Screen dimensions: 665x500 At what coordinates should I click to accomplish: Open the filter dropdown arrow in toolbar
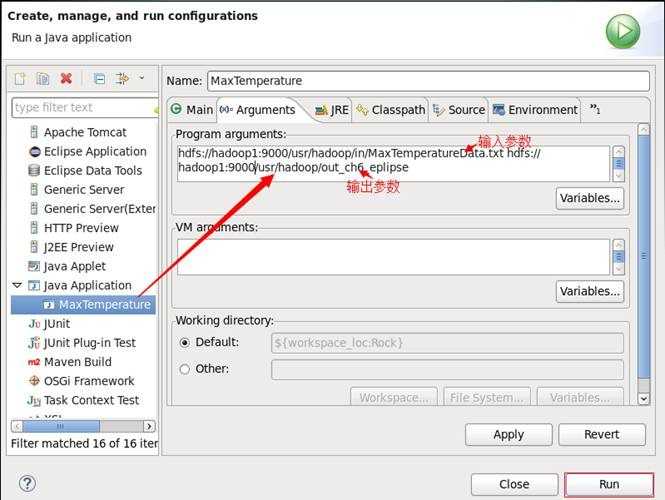click(142, 78)
